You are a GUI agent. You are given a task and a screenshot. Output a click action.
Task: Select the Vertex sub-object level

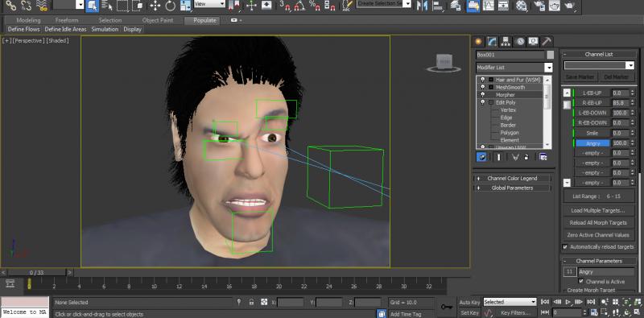point(508,110)
